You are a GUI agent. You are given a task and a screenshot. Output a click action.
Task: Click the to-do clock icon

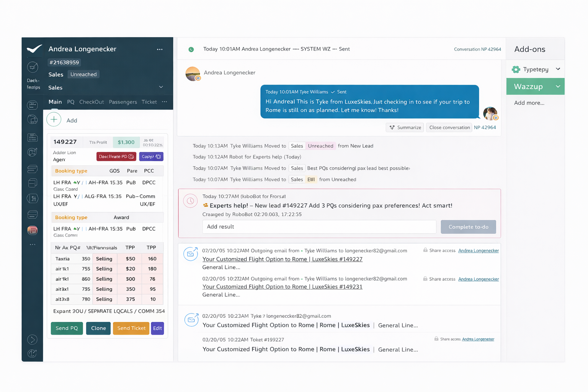(190, 201)
